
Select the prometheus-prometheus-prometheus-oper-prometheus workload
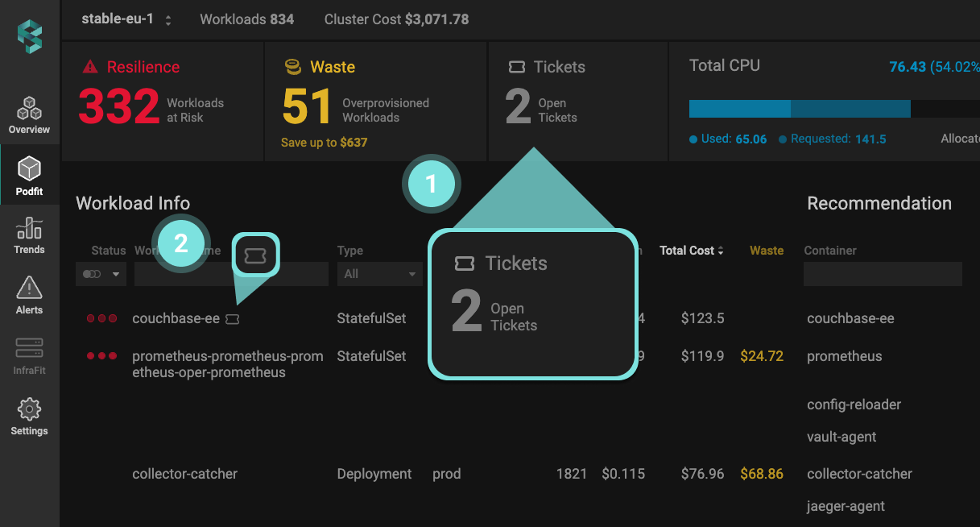228,364
